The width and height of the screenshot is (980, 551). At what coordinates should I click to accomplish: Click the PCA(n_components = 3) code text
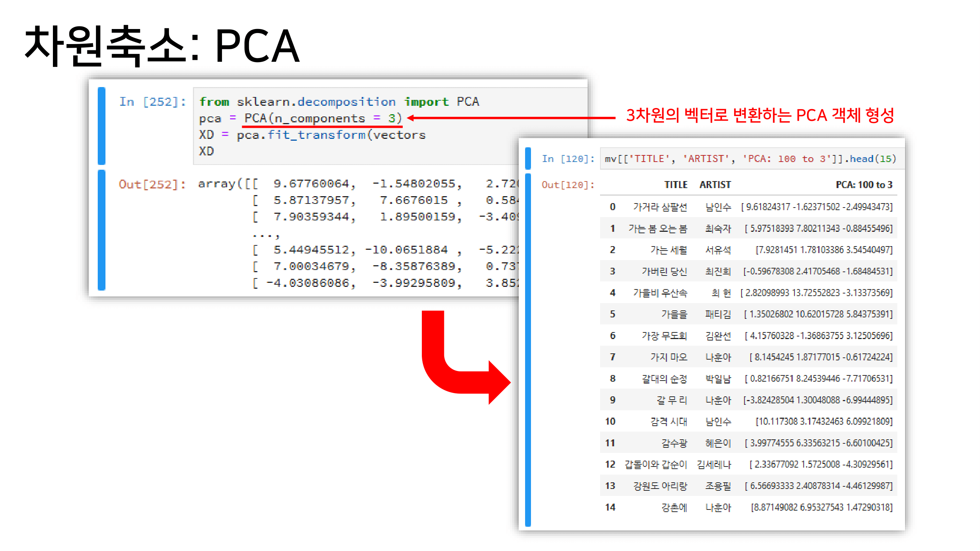tap(323, 118)
